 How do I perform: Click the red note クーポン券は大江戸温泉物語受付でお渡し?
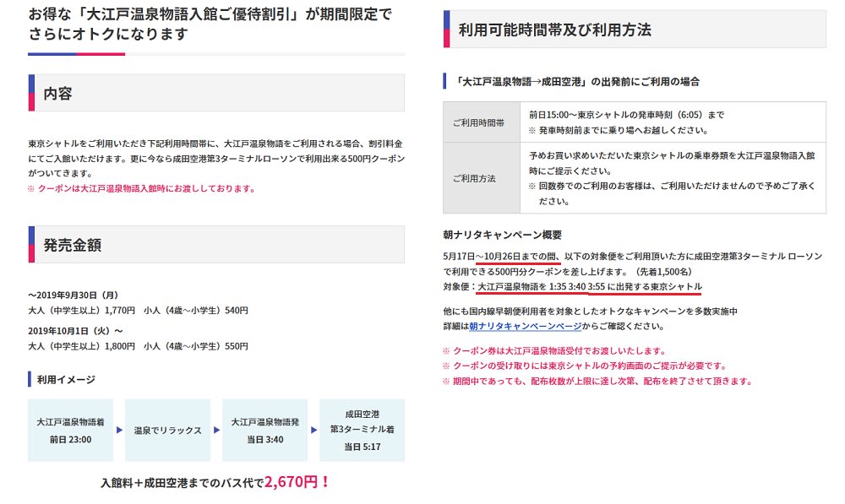(554, 351)
